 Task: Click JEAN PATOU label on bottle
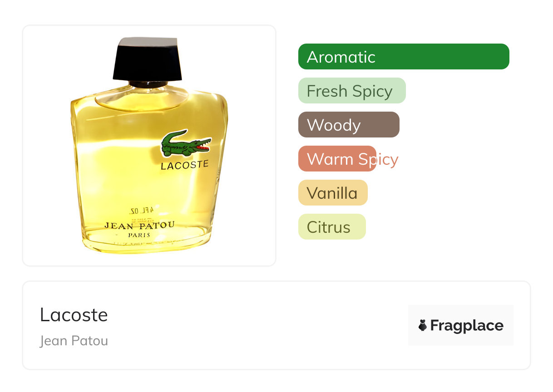(139, 225)
